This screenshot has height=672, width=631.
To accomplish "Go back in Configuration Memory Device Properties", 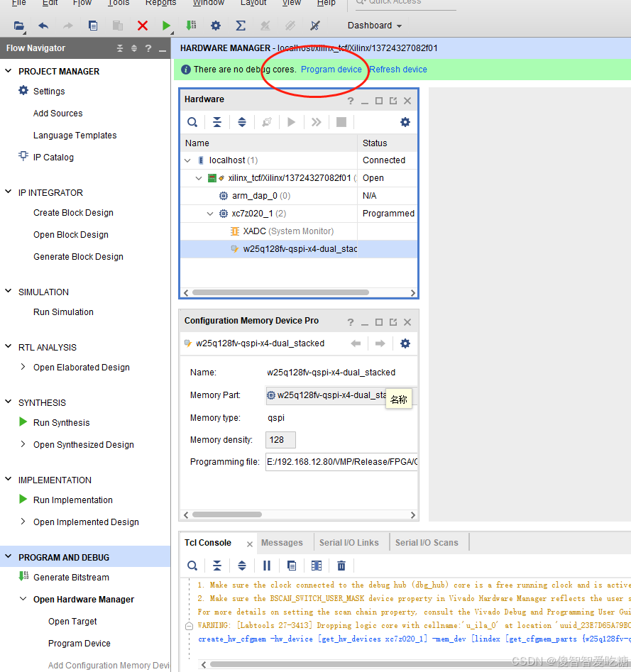I will [x=356, y=343].
